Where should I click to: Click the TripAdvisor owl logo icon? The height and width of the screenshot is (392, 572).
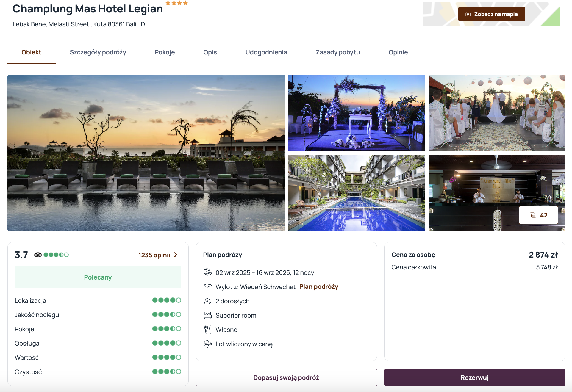[38, 255]
